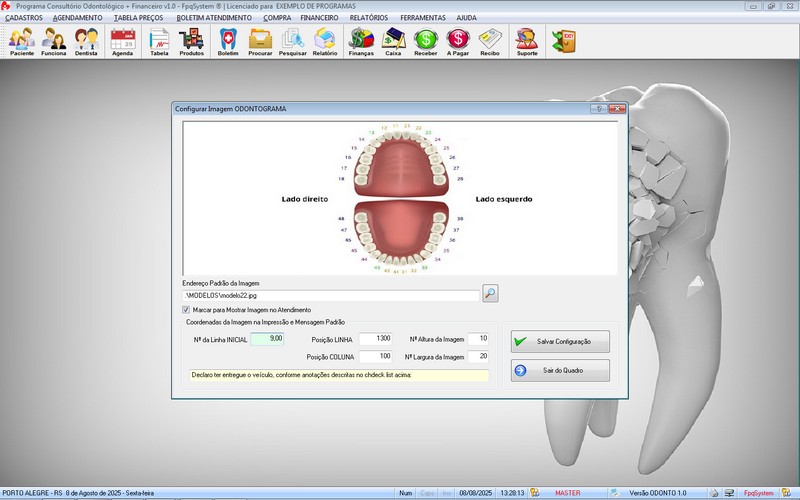Image resolution: width=800 pixels, height=500 pixels.
Task: Click the Dentista toolbar icon
Action: click(86, 41)
